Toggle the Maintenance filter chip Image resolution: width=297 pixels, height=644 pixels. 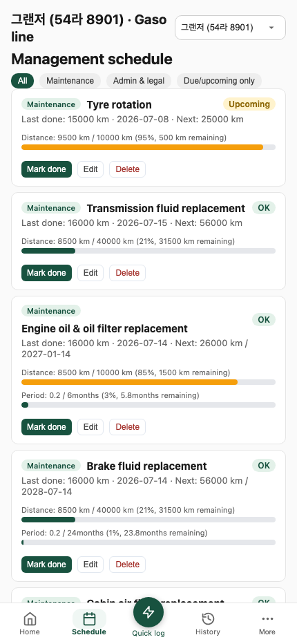click(70, 80)
